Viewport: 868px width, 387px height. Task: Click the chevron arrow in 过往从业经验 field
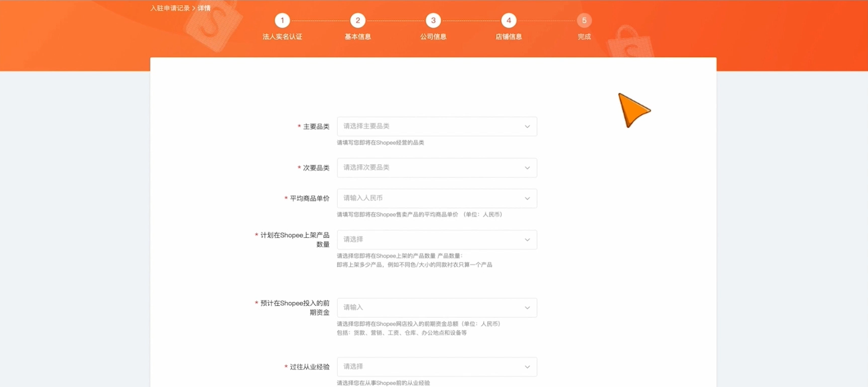[527, 367]
